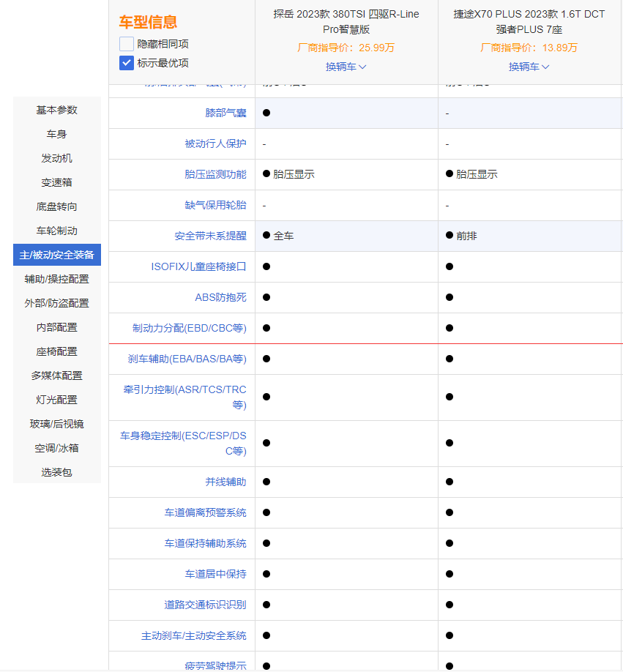Uncheck the 标示最优项 checkbox
This screenshot has width=623, height=672.
(x=127, y=63)
